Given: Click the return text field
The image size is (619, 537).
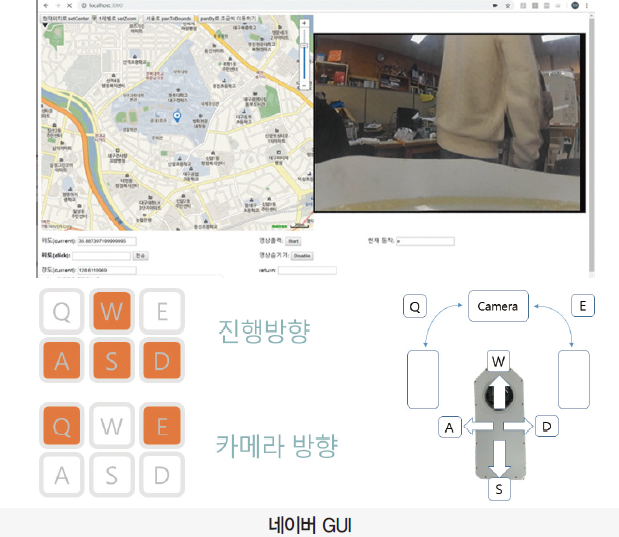Looking at the screenshot, I should pos(307,270).
